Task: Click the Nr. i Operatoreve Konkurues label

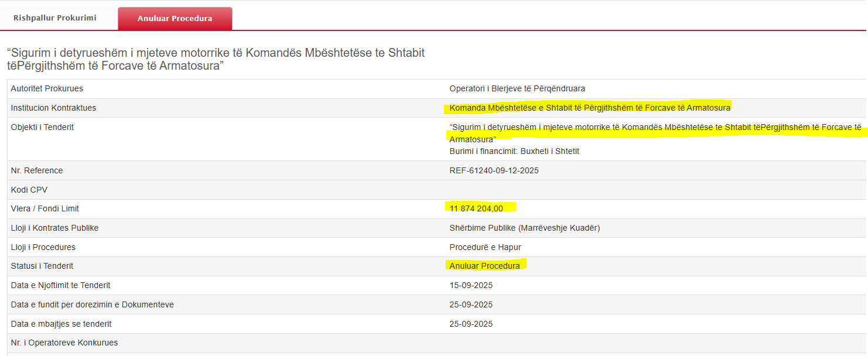Action: point(64,343)
